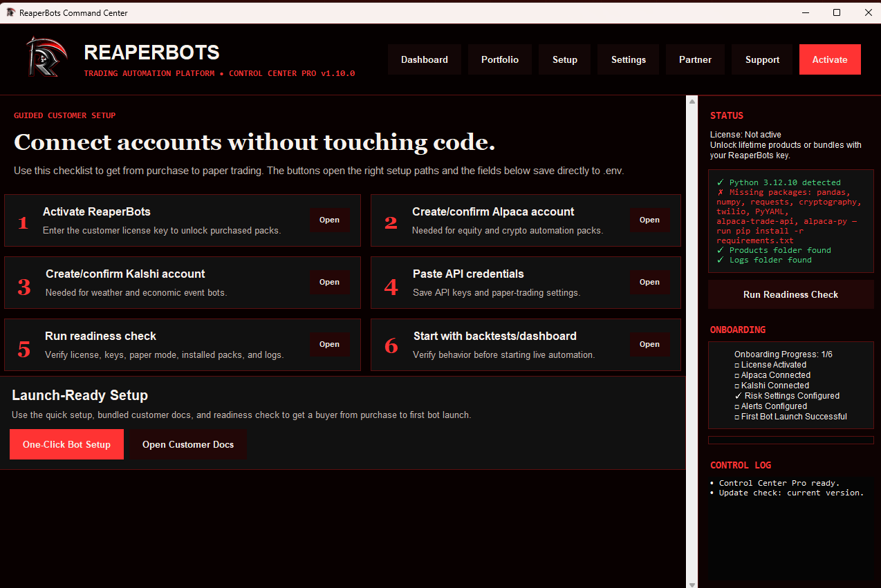
Task: Close the ReaperBots Command Center window
Action: coord(869,12)
